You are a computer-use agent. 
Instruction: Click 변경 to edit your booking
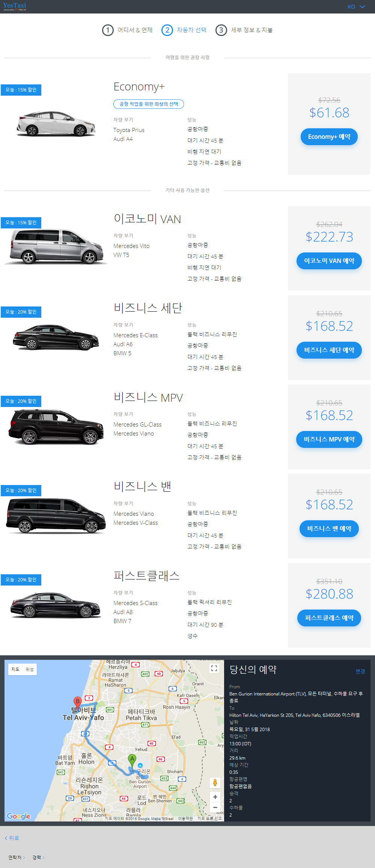(x=360, y=671)
